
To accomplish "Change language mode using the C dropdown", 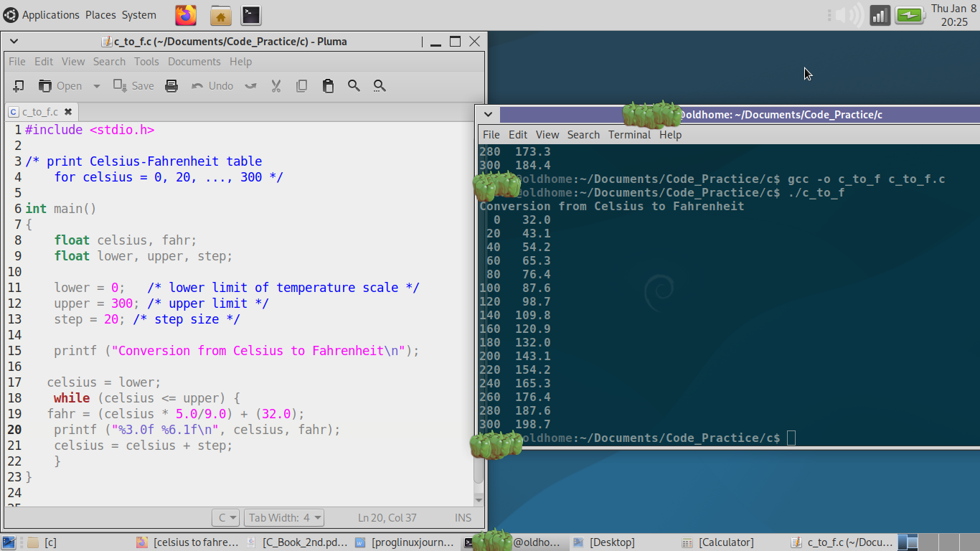I will click(x=226, y=518).
